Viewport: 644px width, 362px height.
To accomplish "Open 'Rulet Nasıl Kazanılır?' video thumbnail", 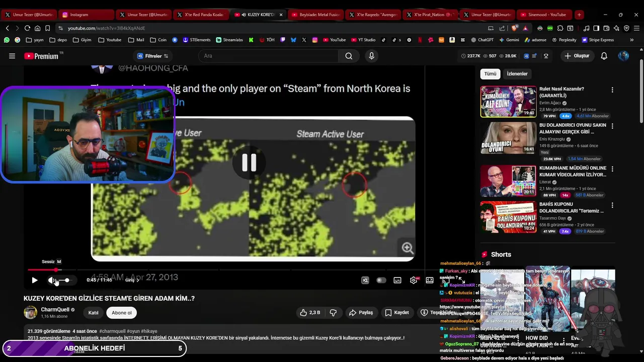I will click(x=508, y=102).
